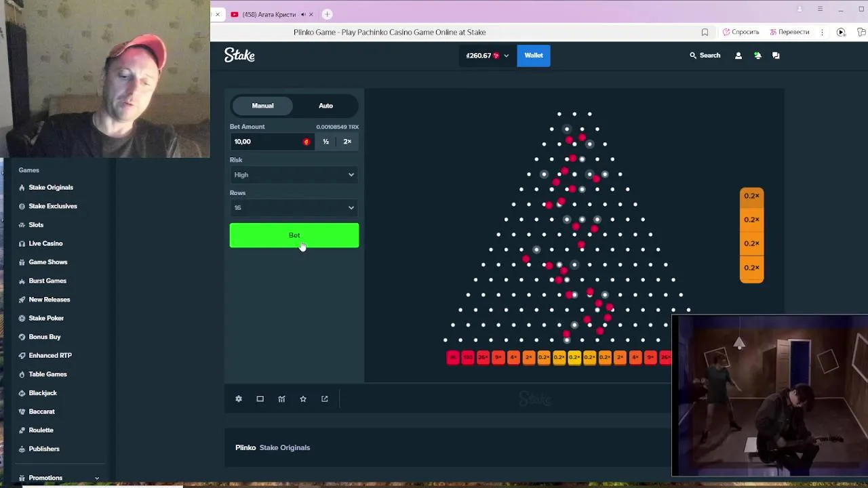The height and width of the screenshot is (488, 868).
Task: Open Table Games in the sidebar
Action: 47,374
